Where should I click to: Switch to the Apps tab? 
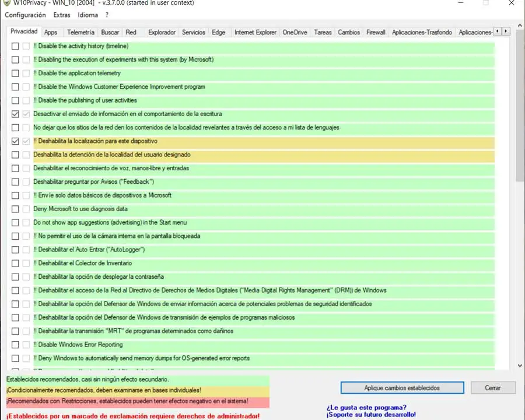(51, 33)
